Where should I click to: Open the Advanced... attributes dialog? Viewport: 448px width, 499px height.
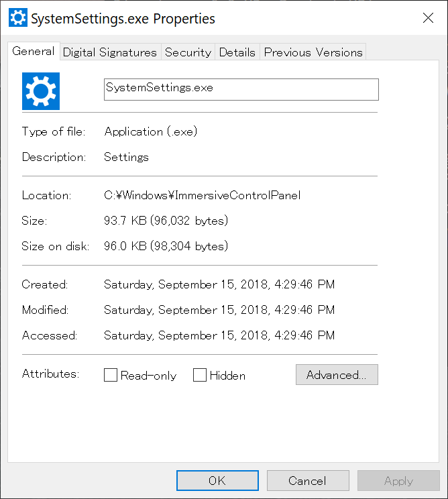tap(337, 374)
